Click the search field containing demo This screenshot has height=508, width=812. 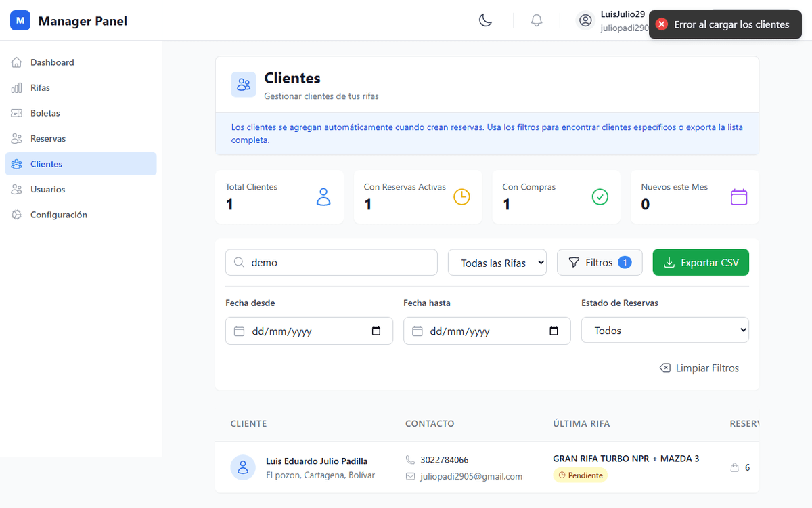pos(332,263)
